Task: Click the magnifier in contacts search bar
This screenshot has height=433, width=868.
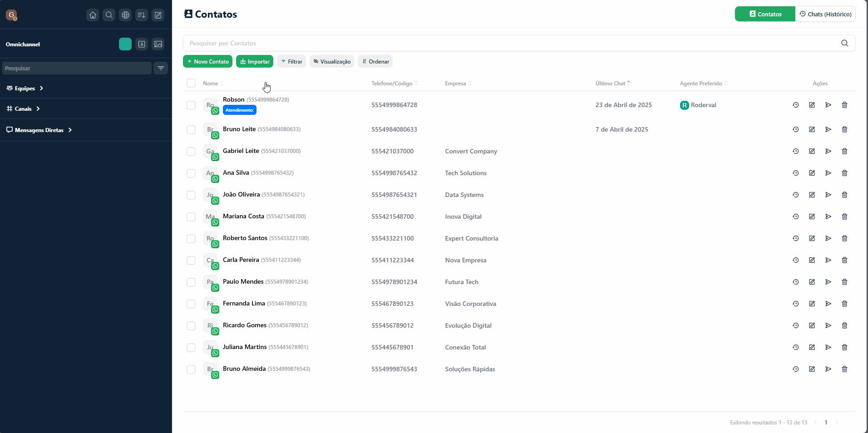Action: 844,43
